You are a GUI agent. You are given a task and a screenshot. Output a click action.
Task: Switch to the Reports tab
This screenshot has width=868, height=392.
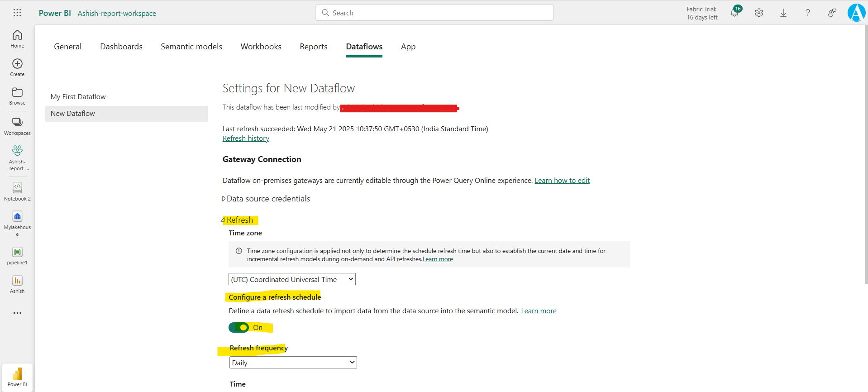[313, 47]
